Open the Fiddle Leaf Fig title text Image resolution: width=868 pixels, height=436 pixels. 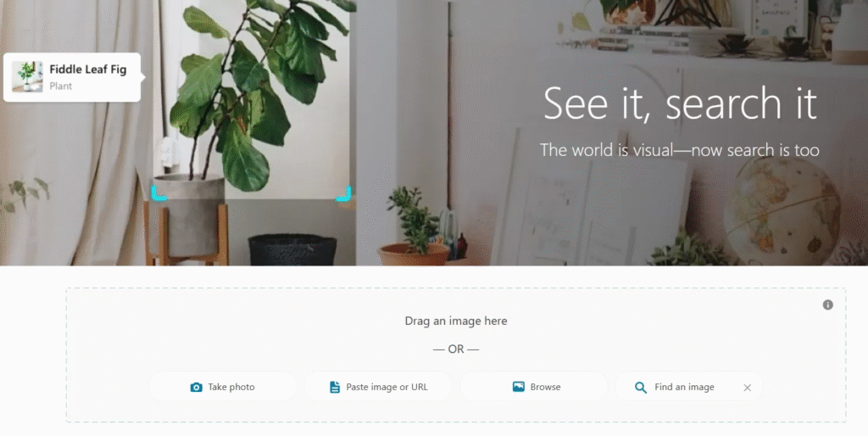88,70
